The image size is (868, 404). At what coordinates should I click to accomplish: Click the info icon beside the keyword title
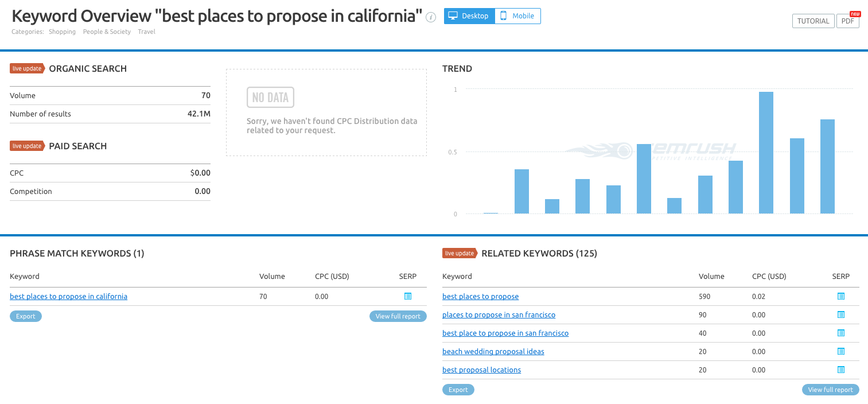430,18
